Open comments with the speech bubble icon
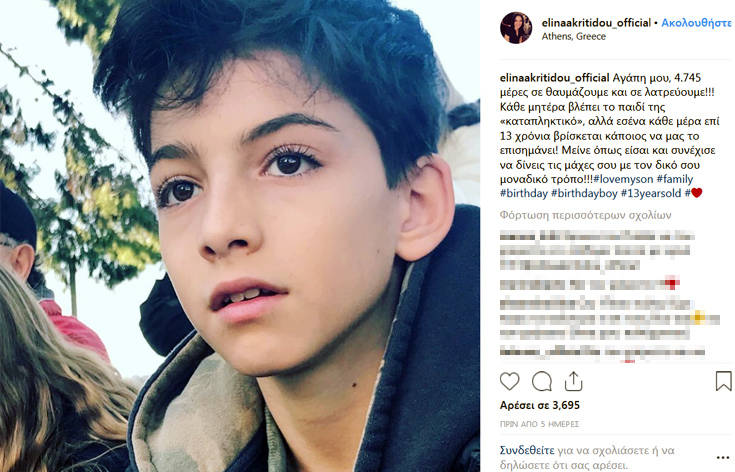This screenshot has width=735, height=472. coord(541,382)
